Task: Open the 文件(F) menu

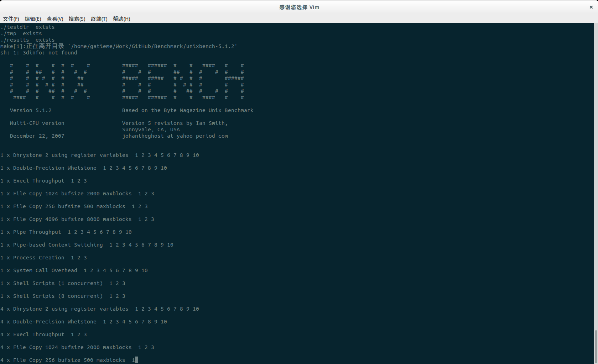Action: coord(11,19)
